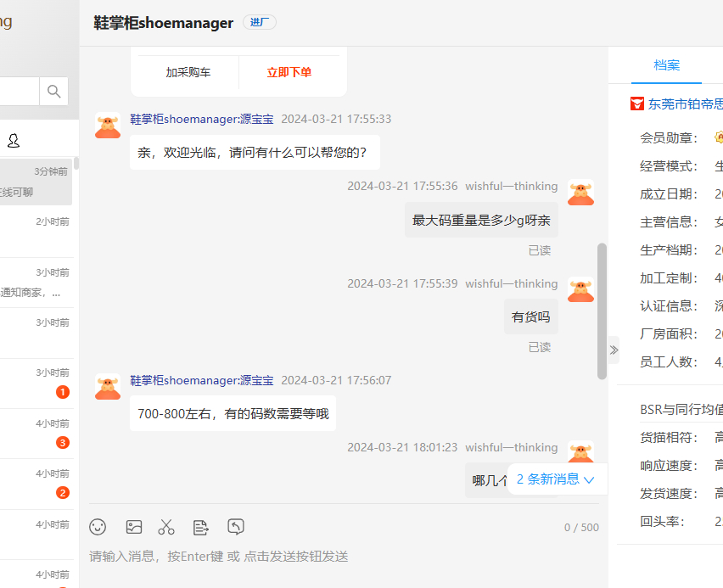Viewport: 723px width, 588px height.
Task: Click the BSR与同行均值 heading
Action: (681, 410)
